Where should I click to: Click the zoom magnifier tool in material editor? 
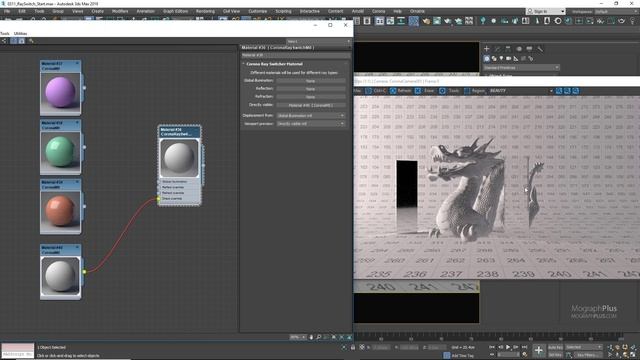click(319, 337)
